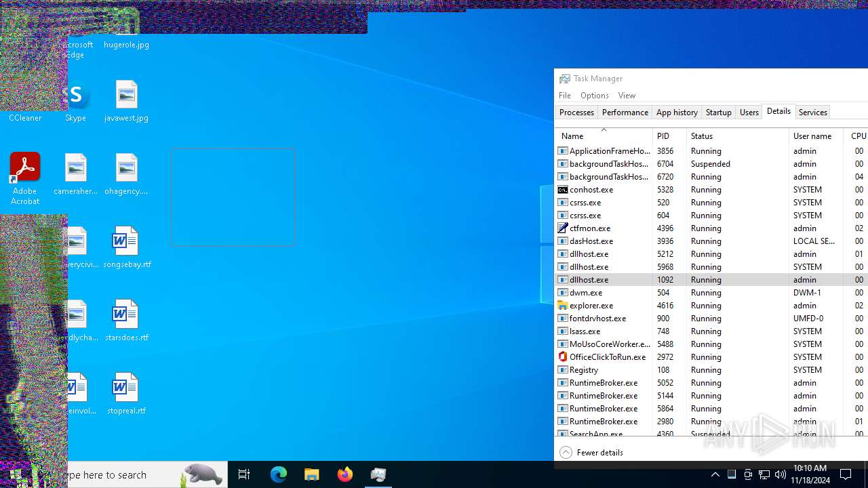
Task: Select the stopreal.rtf desktop file
Action: click(x=126, y=394)
